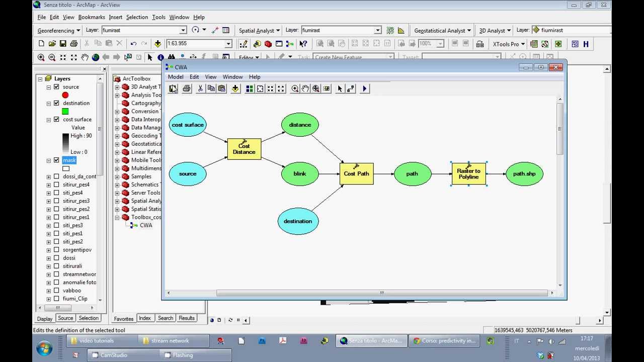This screenshot has width=644, height=362.
Task: Turn on the sorgentipov layer
Action: pos(56,250)
